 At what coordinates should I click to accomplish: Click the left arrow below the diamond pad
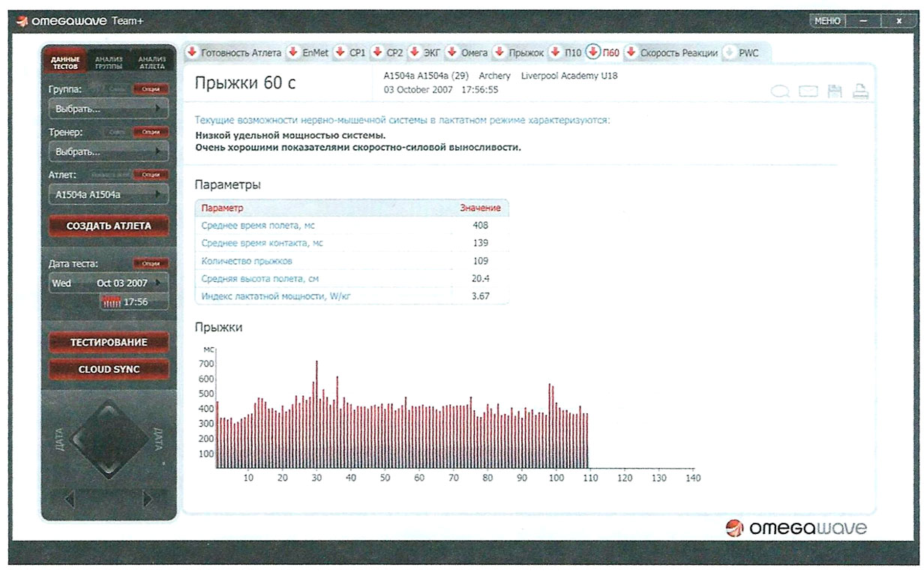click(69, 498)
